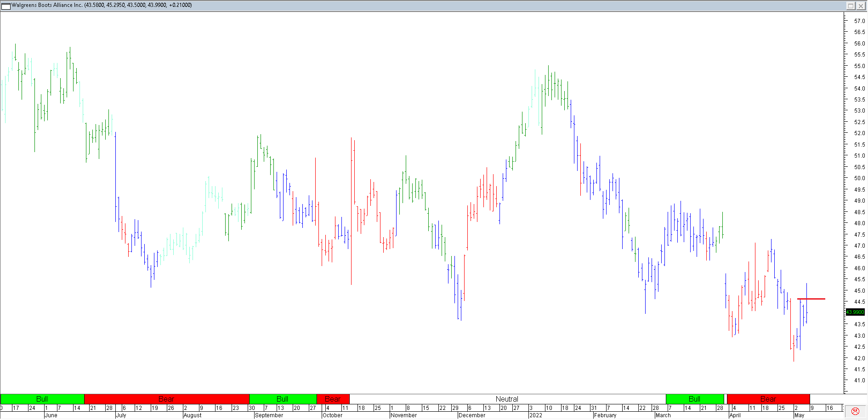Click the February label on the date axis

coord(605,415)
